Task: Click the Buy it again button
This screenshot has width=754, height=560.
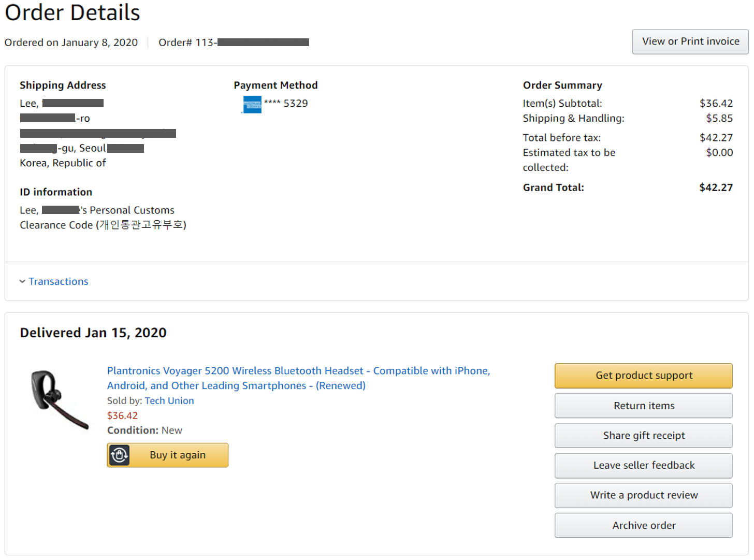Action: (167, 455)
